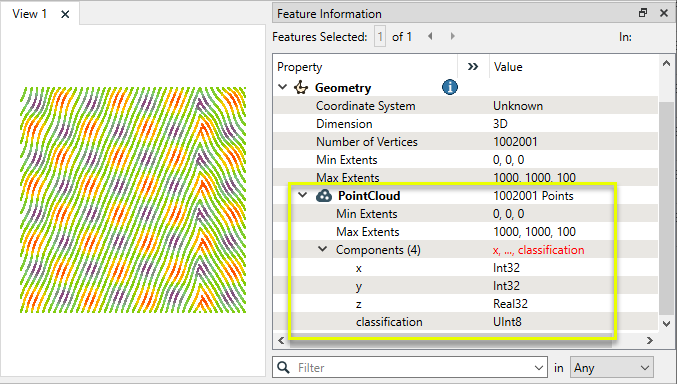
Task: Open the 'in Any' scope dropdown
Action: click(x=612, y=368)
